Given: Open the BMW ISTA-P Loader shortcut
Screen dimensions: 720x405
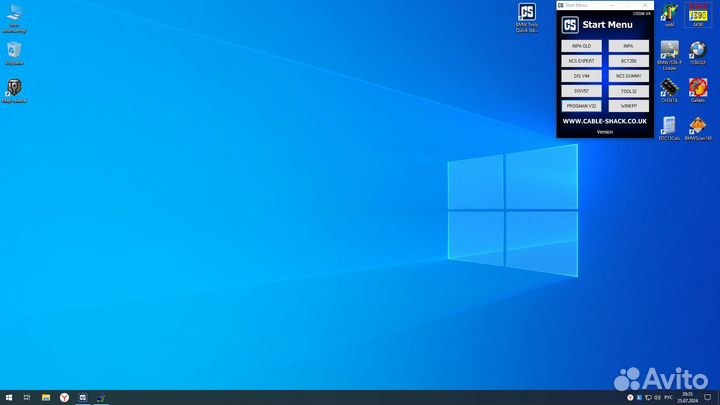Looking at the screenshot, I should [x=669, y=52].
